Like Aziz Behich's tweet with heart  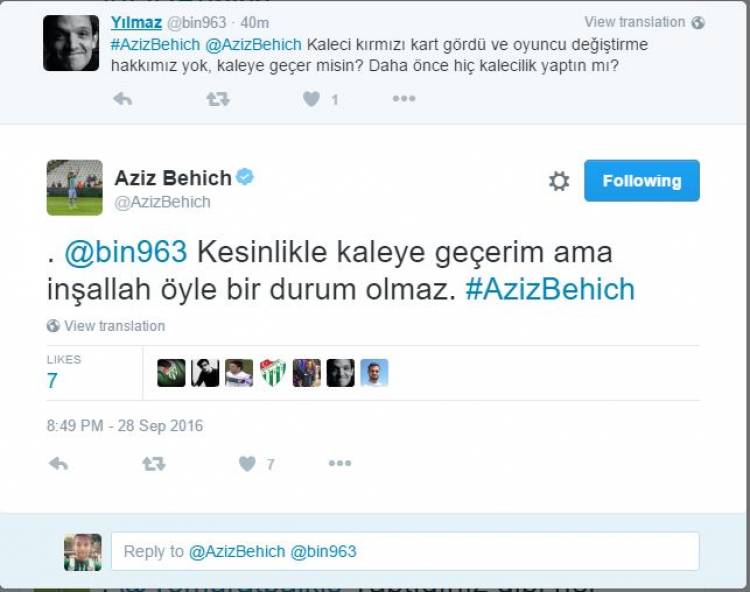(x=247, y=463)
